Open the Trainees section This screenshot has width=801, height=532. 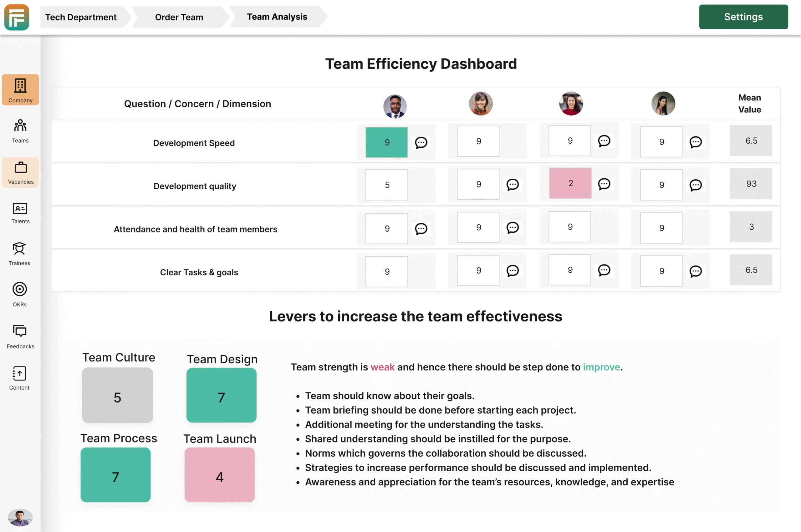pos(19,254)
